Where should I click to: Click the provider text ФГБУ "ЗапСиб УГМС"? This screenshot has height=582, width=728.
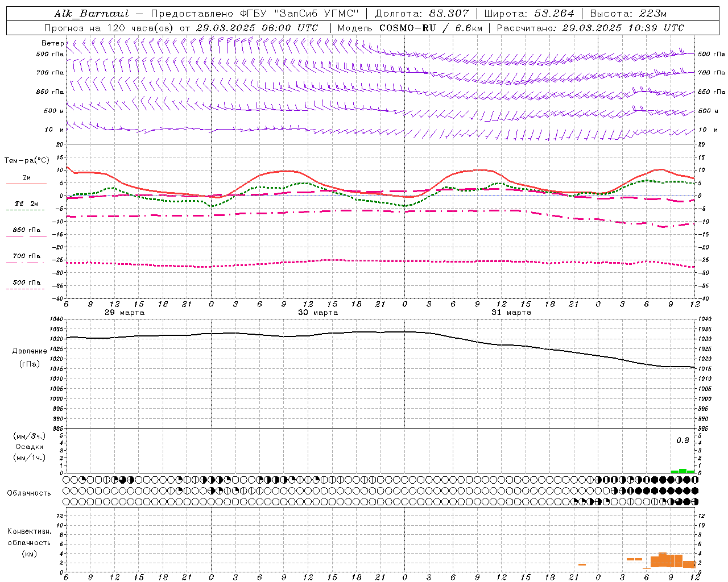click(300, 14)
